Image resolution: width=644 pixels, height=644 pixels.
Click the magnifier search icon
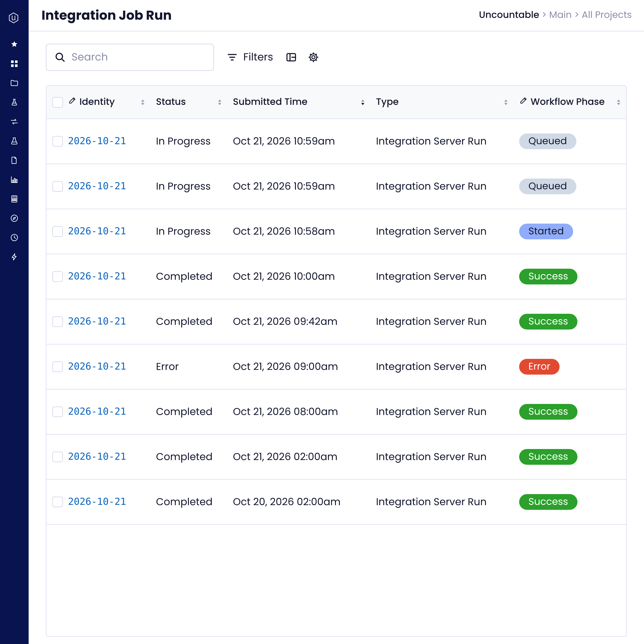[60, 57]
